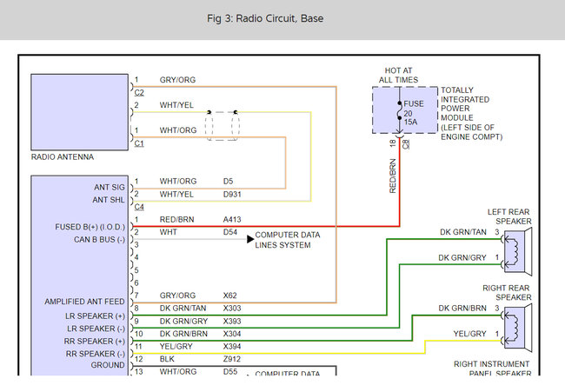565x392 pixels.
Task: Click the 'CAN B BUS (-)' label
Action: click(x=99, y=240)
